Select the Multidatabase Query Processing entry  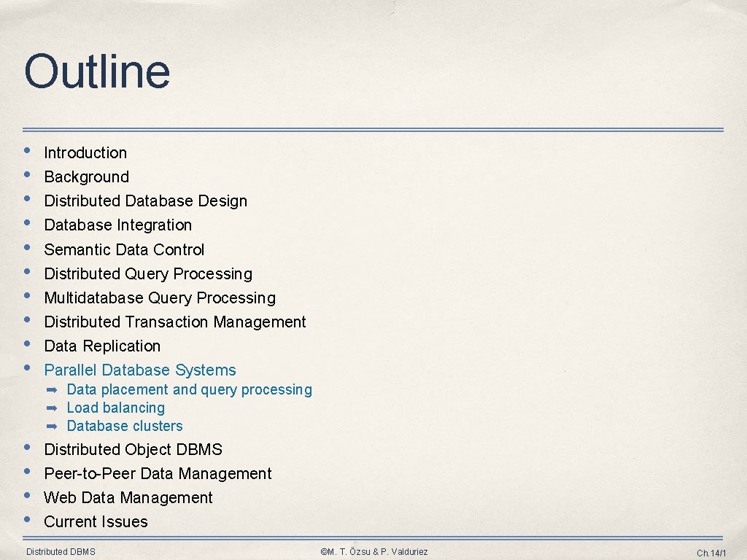point(160,298)
